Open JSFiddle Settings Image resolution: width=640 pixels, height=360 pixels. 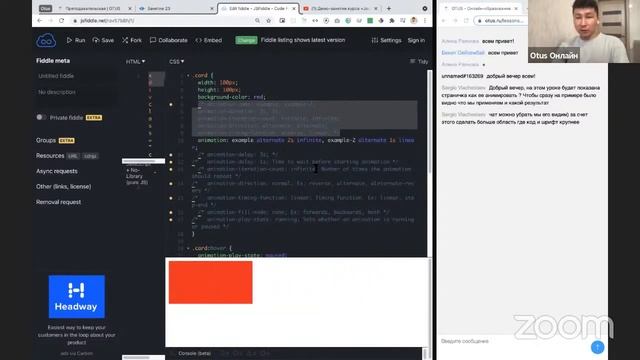coord(387,40)
